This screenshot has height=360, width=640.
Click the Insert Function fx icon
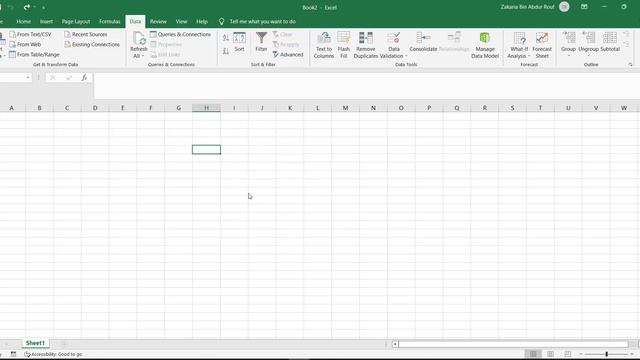coord(84,78)
